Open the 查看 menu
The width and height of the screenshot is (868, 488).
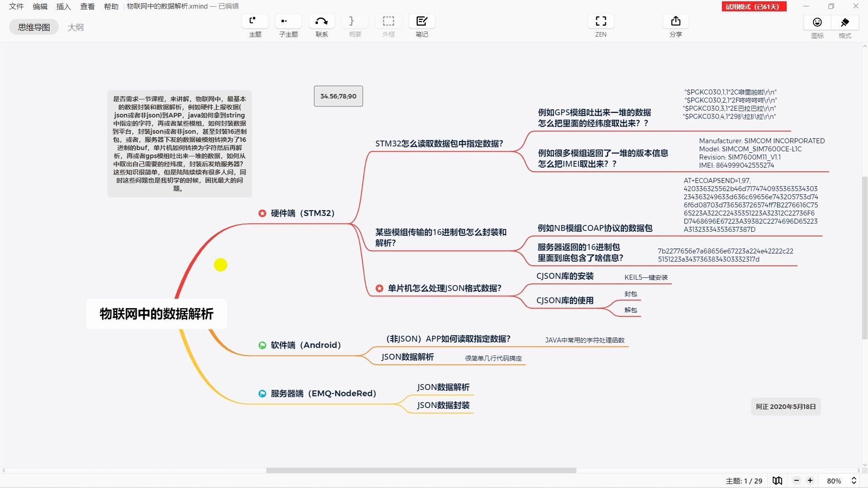87,6
